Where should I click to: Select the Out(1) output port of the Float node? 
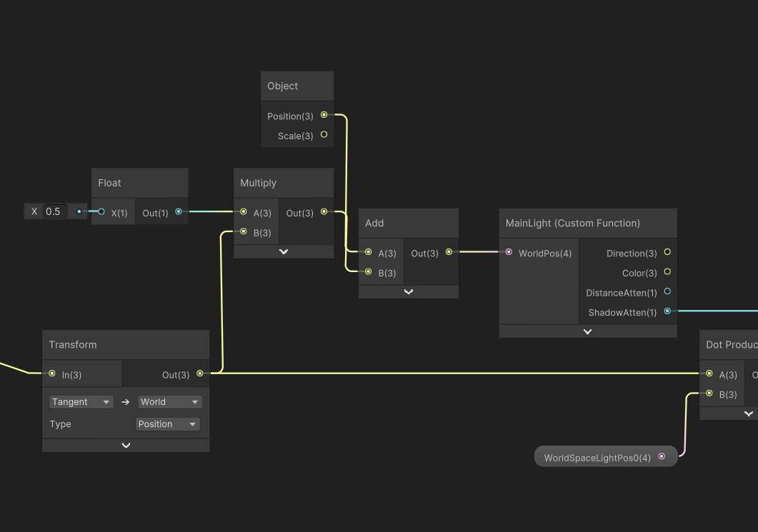(178, 211)
